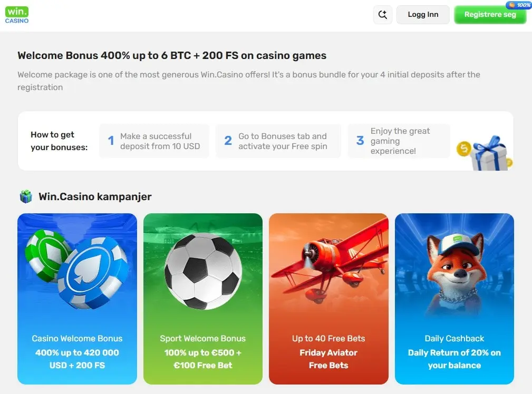Open the Daily Cashback card
The image size is (532, 394).
pos(454,299)
